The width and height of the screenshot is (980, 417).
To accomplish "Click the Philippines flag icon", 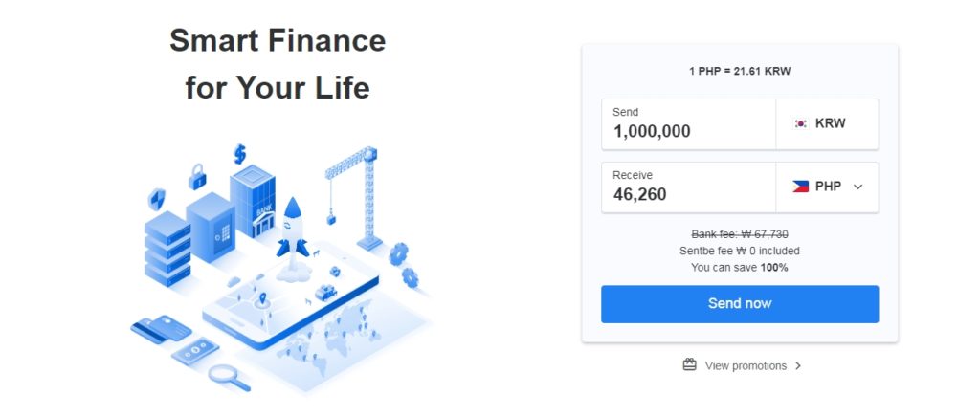I will (x=800, y=187).
